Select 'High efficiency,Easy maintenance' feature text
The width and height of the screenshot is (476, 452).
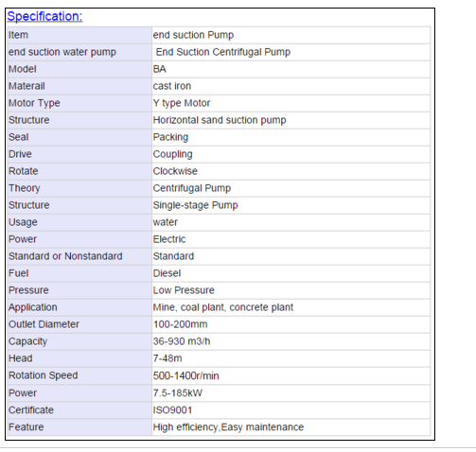(228, 427)
